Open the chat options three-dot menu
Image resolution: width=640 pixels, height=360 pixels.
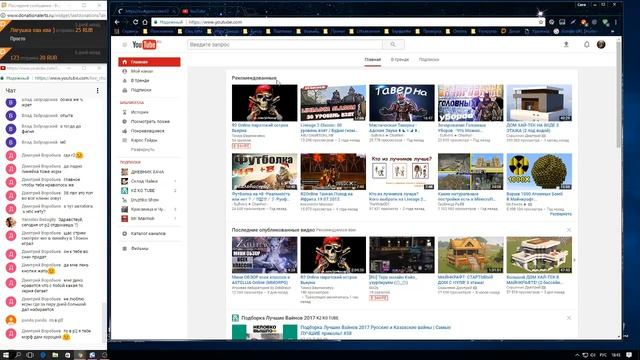97,91
